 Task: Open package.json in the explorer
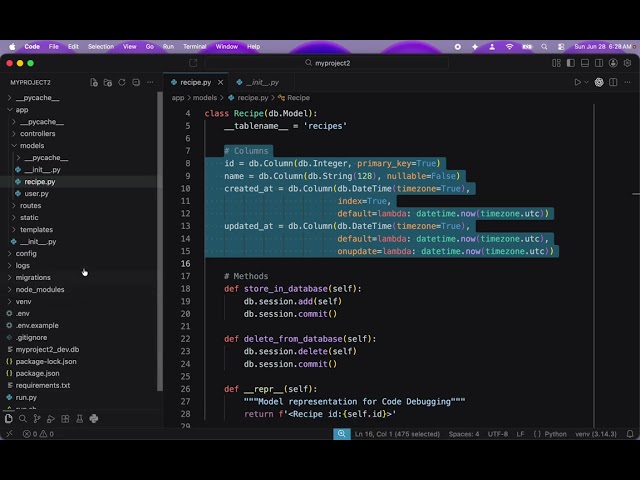[x=38, y=373]
